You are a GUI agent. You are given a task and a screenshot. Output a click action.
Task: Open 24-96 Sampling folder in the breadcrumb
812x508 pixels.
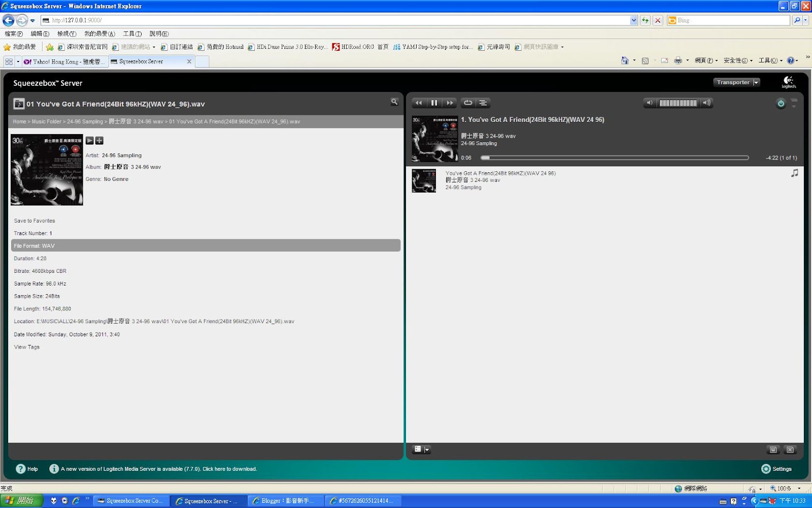[85, 121]
